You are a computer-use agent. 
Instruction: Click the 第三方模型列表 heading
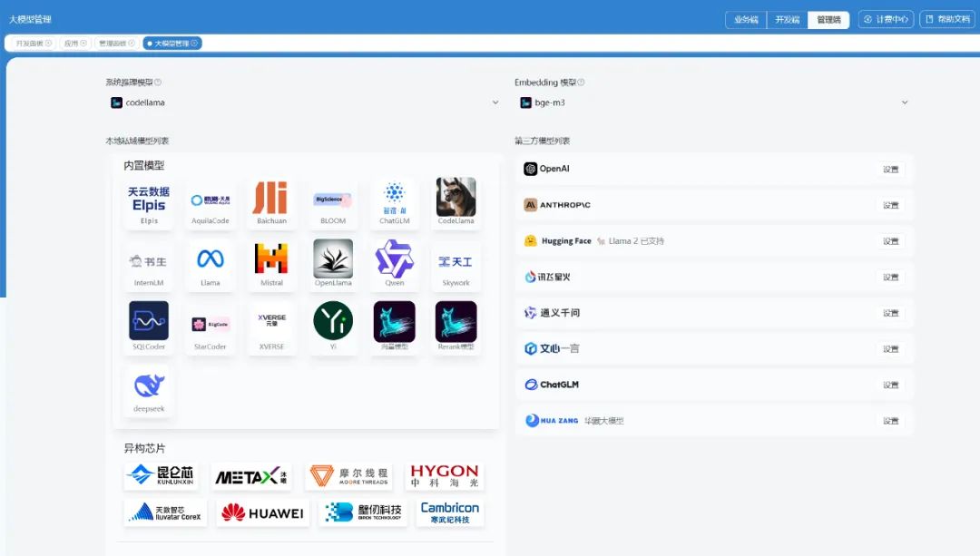click(542, 141)
